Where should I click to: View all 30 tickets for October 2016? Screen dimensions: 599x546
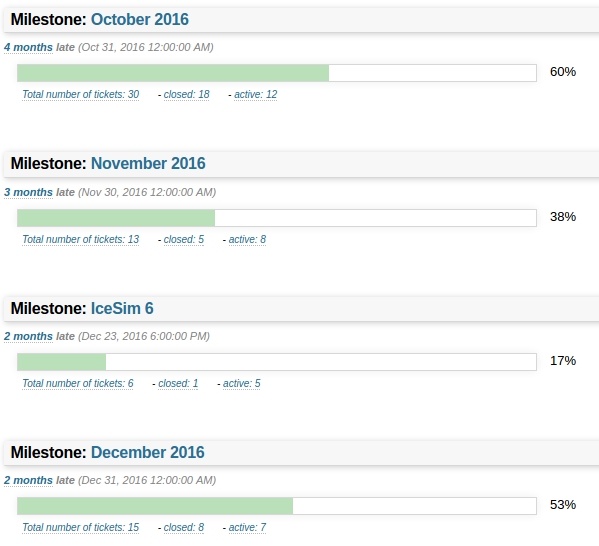pos(81,94)
